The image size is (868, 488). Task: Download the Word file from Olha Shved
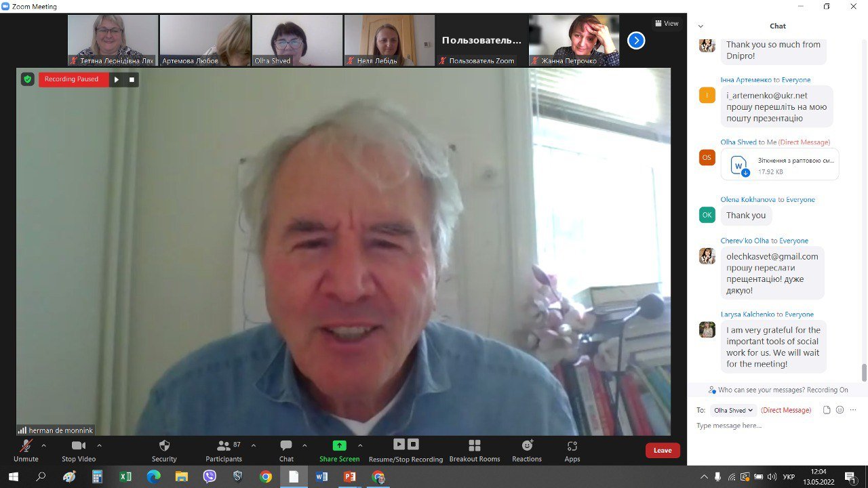pos(739,166)
